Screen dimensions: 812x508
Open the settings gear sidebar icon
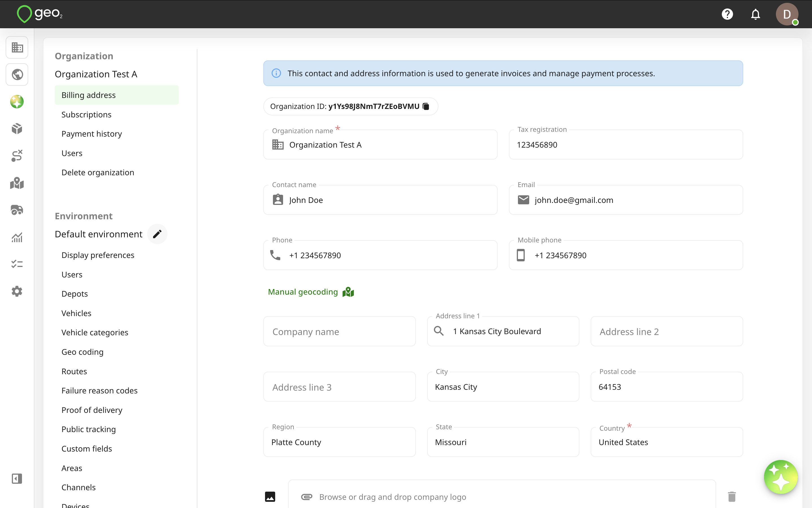pyautogui.click(x=17, y=291)
